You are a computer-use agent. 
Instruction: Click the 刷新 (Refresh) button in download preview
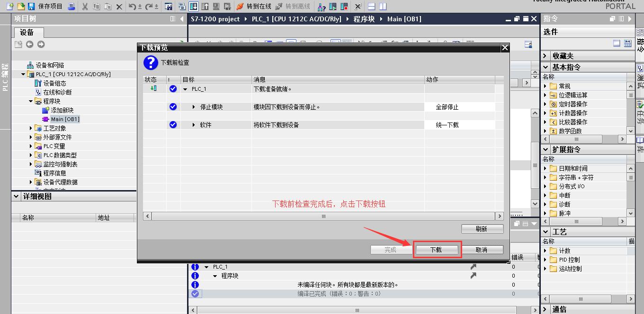tap(482, 229)
